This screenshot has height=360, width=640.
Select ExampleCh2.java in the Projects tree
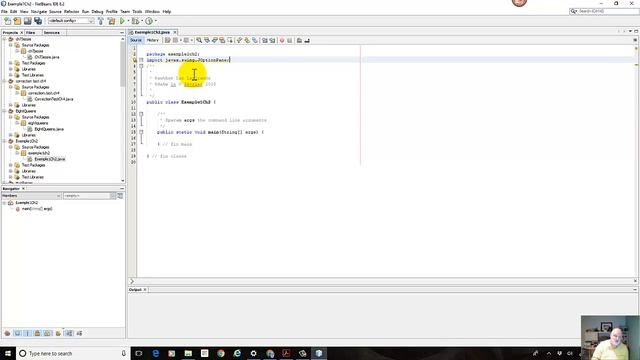pos(50,159)
